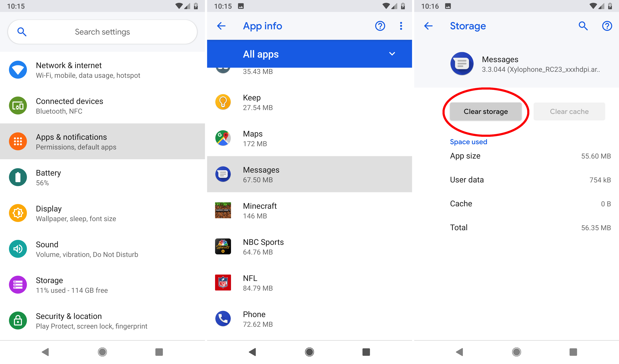The height and width of the screenshot is (364, 619).
Task: Tap the Keep lightbulb icon
Action: (x=223, y=102)
